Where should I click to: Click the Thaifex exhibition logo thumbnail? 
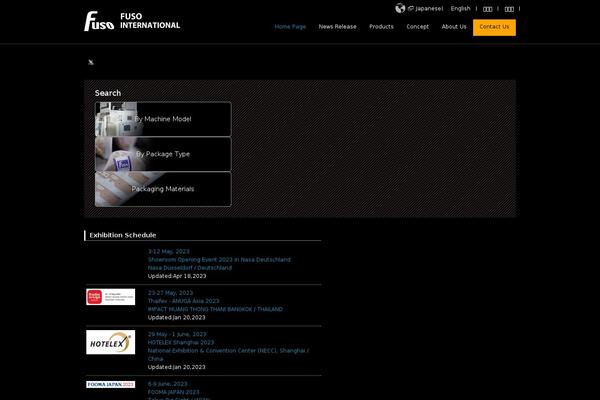111,297
